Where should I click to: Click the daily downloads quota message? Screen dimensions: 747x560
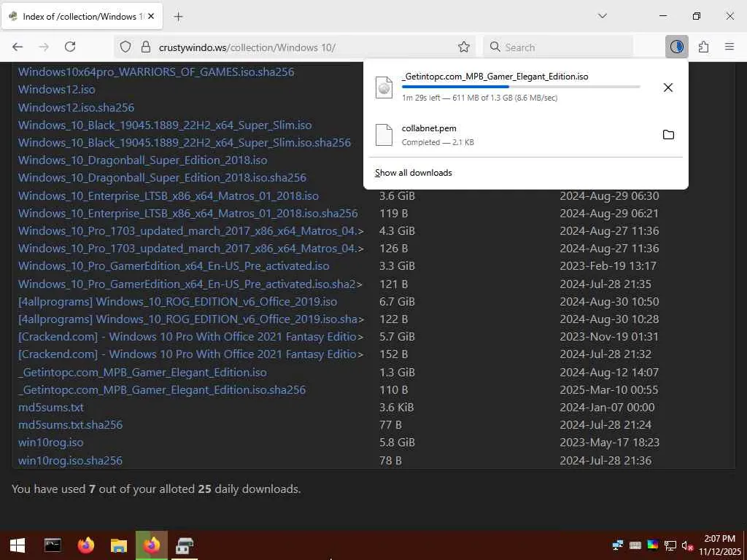[x=156, y=489]
